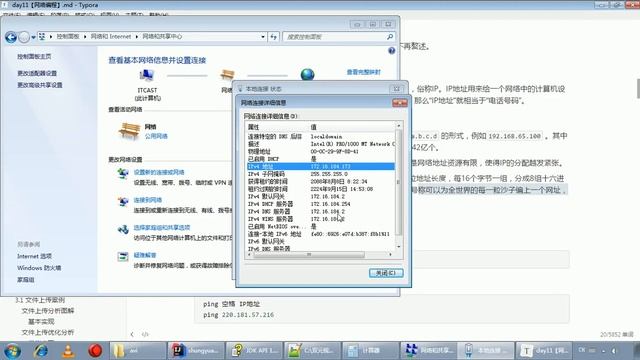The height and width of the screenshot is (360, 640).
Task: Open 更改高级共享设置 link
Action: point(40,85)
